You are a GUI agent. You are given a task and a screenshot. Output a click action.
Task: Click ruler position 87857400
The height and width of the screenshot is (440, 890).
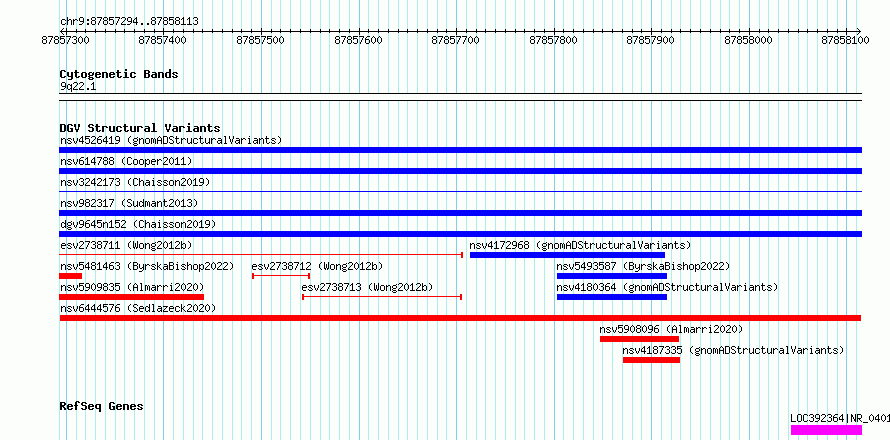coord(162,40)
